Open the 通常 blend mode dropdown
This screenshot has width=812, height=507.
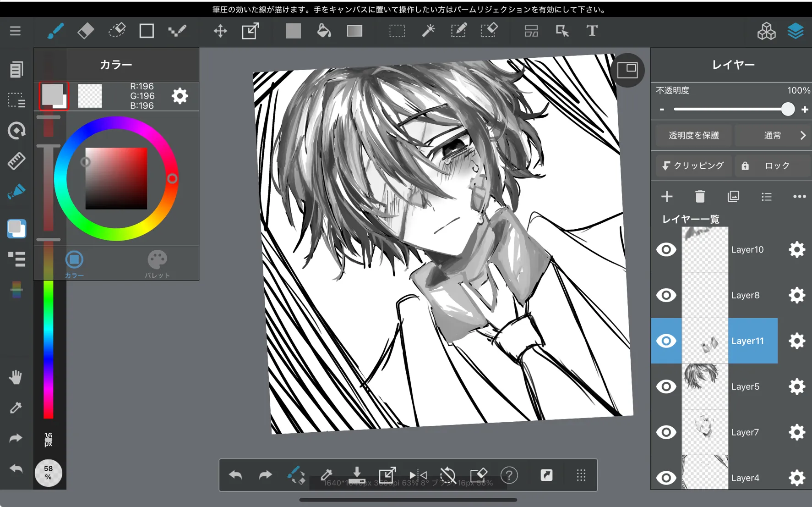[773, 135]
